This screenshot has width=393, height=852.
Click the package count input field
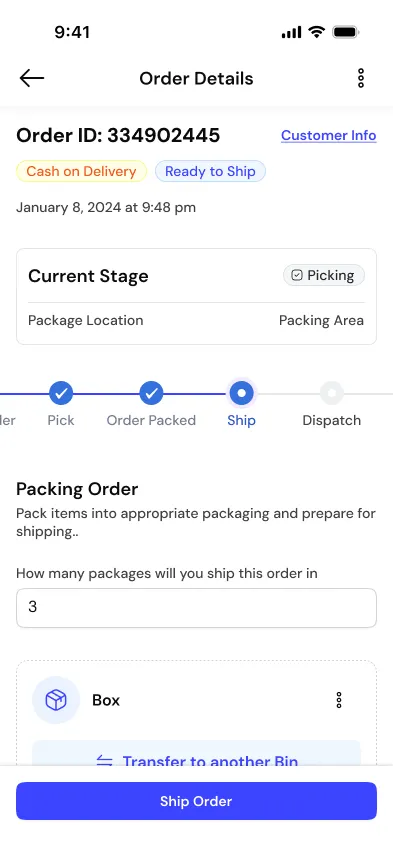click(x=196, y=607)
